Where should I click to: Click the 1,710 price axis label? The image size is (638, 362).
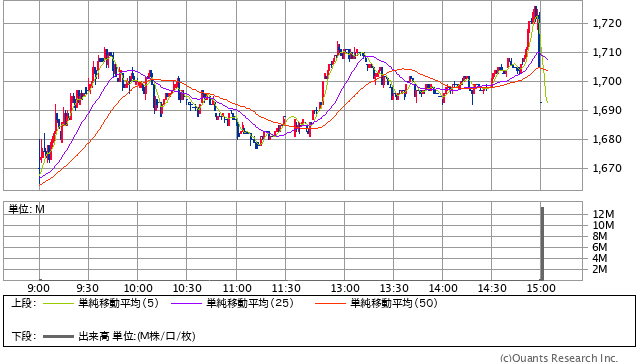(607, 52)
